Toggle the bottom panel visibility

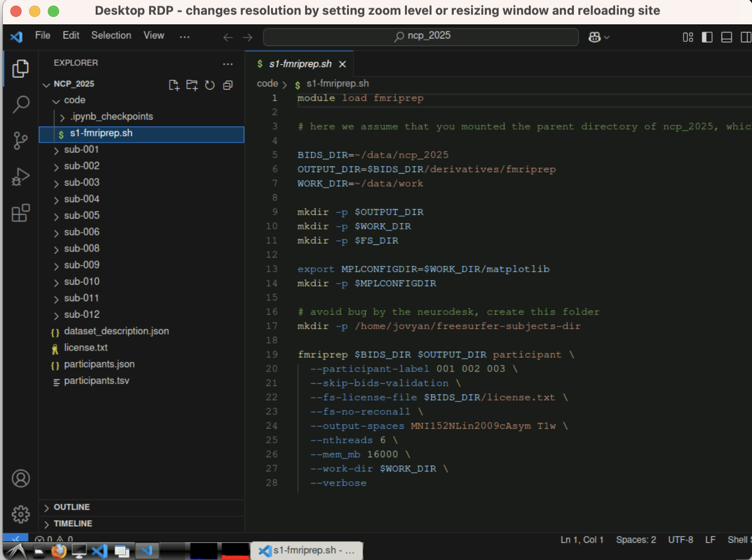[x=726, y=37]
